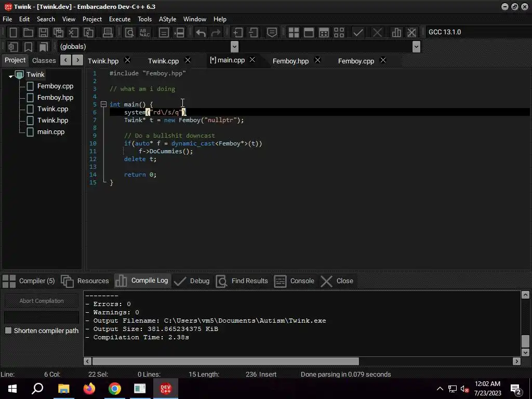Click the Rebuild All icon
Viewport: 532px width, 399px height.
point(339,33)
